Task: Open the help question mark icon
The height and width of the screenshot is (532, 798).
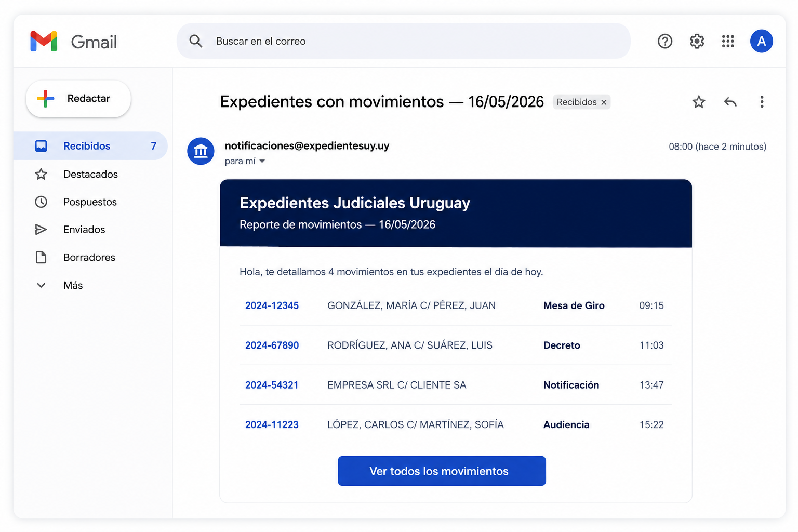Action: (665, 41)
